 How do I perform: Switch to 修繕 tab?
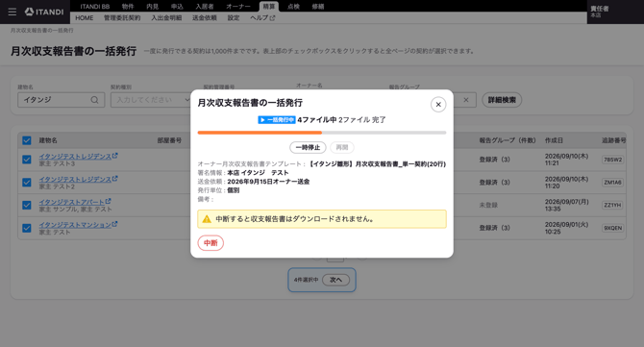pos(318,7)
